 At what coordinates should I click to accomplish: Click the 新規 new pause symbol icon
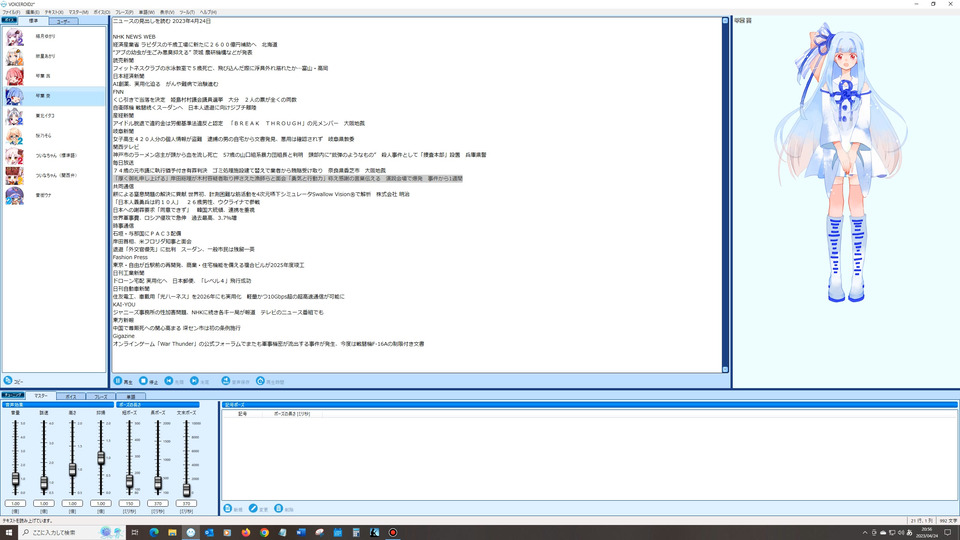[x=228, y=509]
